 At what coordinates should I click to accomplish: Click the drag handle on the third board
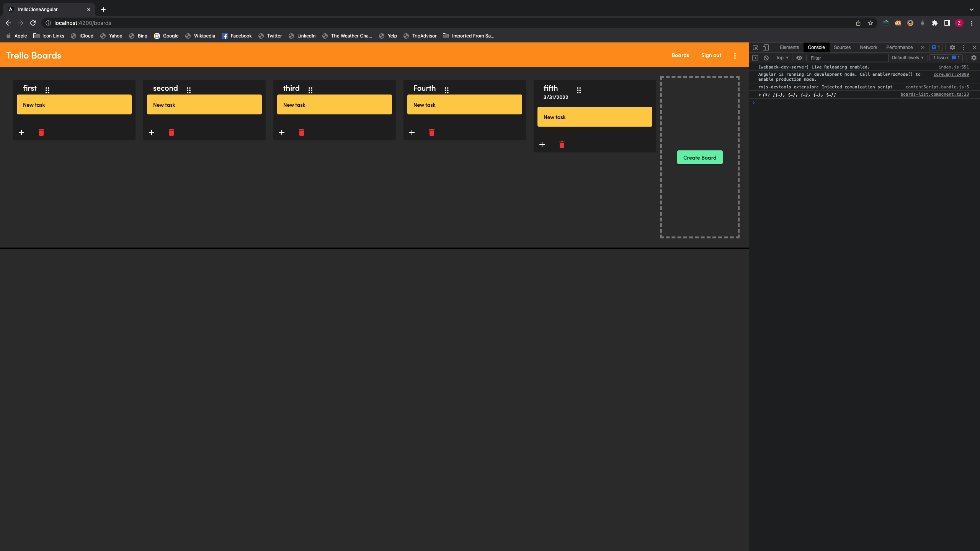click(310, 90)
